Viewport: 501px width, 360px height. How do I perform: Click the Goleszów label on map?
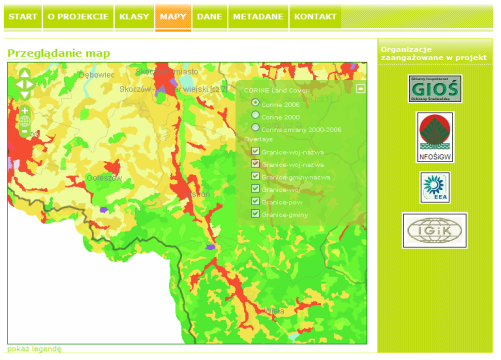(104, 178)
